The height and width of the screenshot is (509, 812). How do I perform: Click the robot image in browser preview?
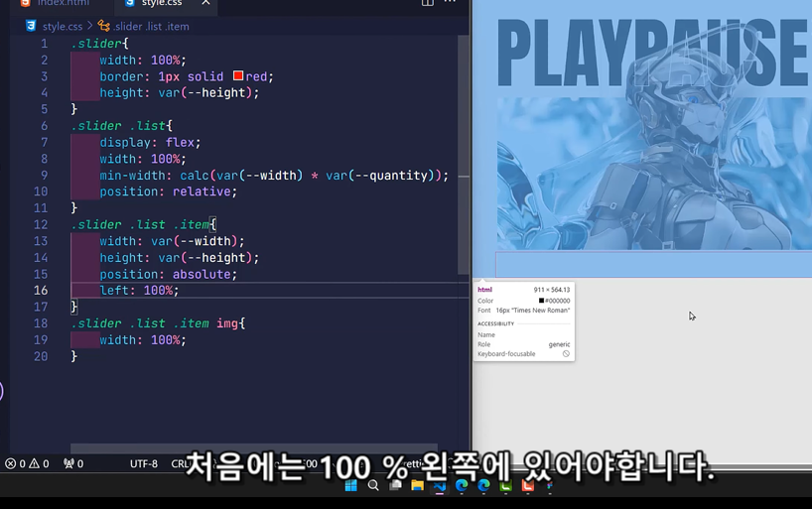click(x=653, y=174)
